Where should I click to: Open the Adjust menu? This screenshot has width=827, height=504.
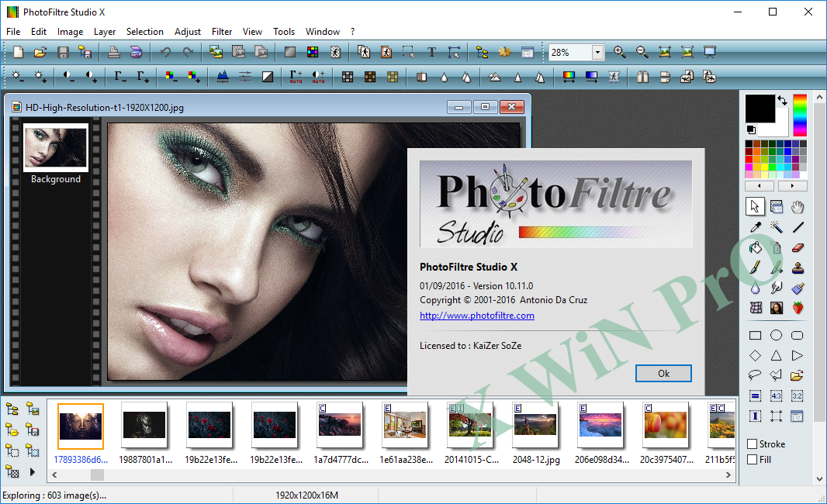coord(187,32)
